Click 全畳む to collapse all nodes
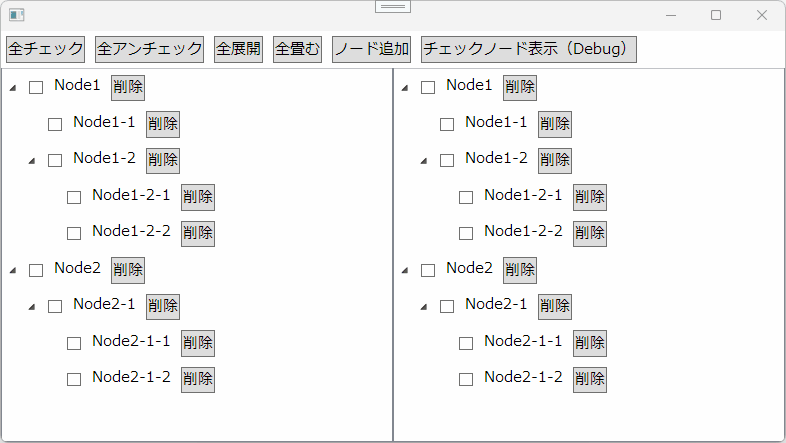Image resolution: width=786 pixels, height=443 pixels. pos(297,49)
